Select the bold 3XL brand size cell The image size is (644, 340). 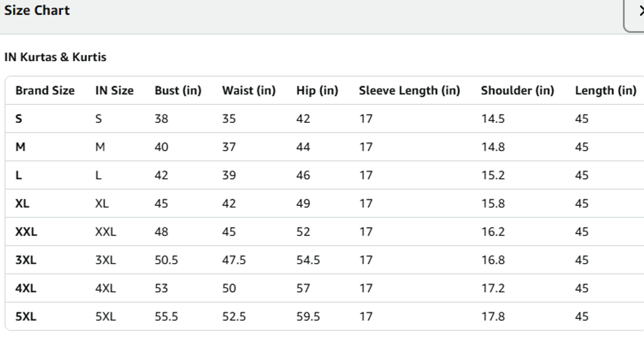25,260
